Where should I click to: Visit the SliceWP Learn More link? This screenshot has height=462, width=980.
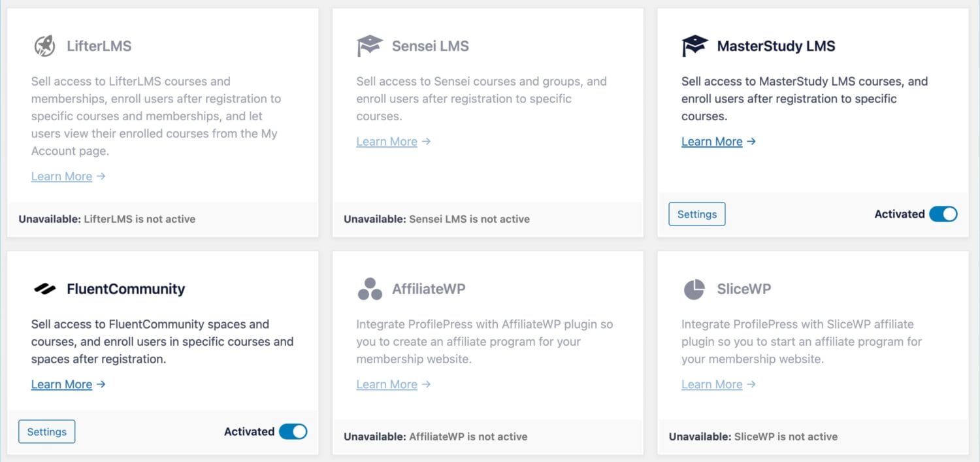coord(719,384)
